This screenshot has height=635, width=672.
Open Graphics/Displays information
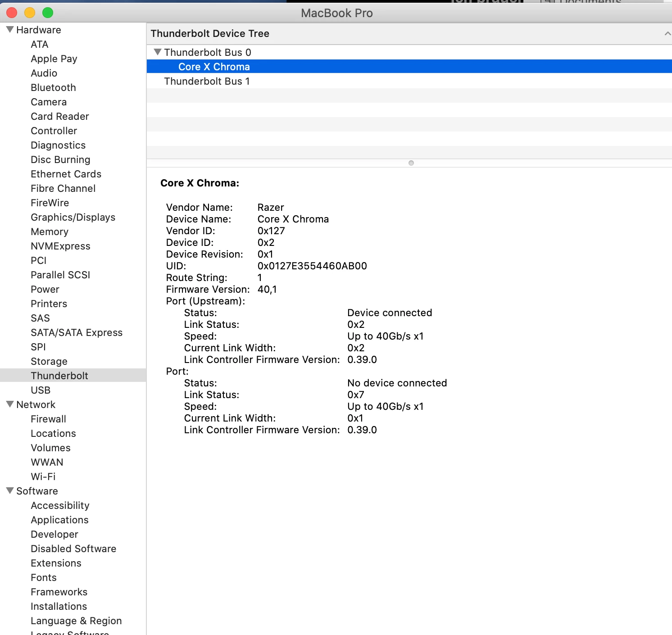click(73, 217)
